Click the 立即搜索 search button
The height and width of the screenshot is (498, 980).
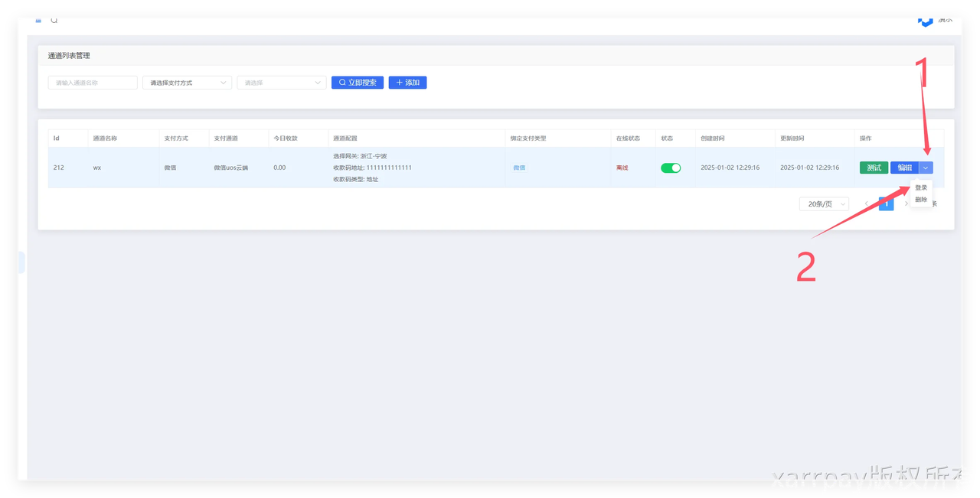pos(358,83)
